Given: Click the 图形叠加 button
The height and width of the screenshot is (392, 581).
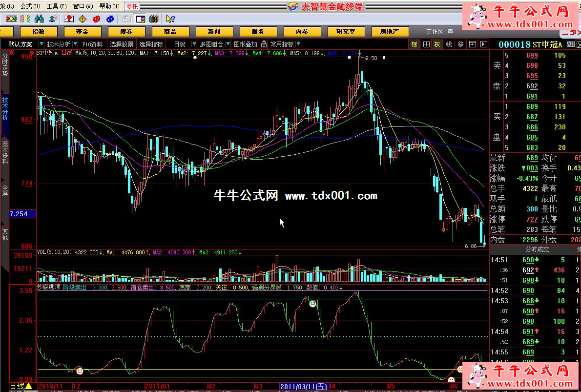Looking at the screenshot, I should (x=245, y=44).
